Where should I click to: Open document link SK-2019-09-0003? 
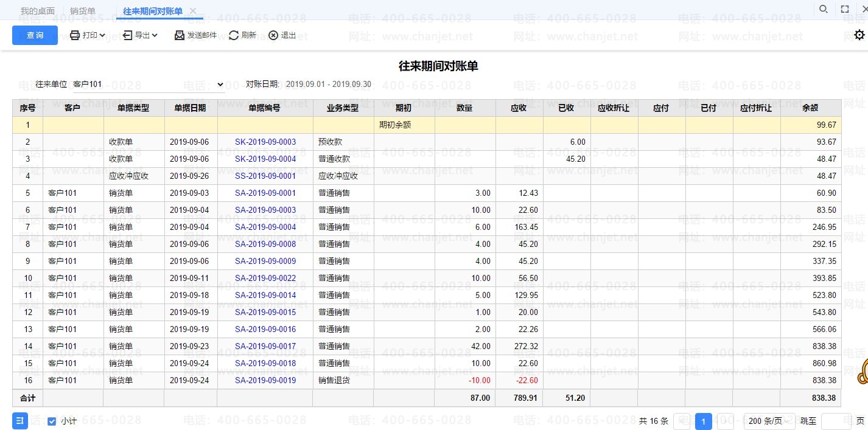(265, 142)
